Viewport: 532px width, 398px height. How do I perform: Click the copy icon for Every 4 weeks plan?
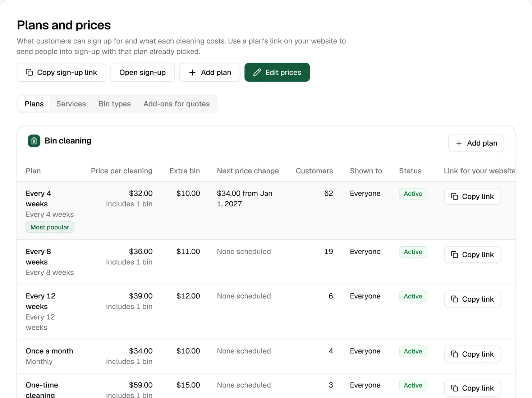[x=454, y=196]
